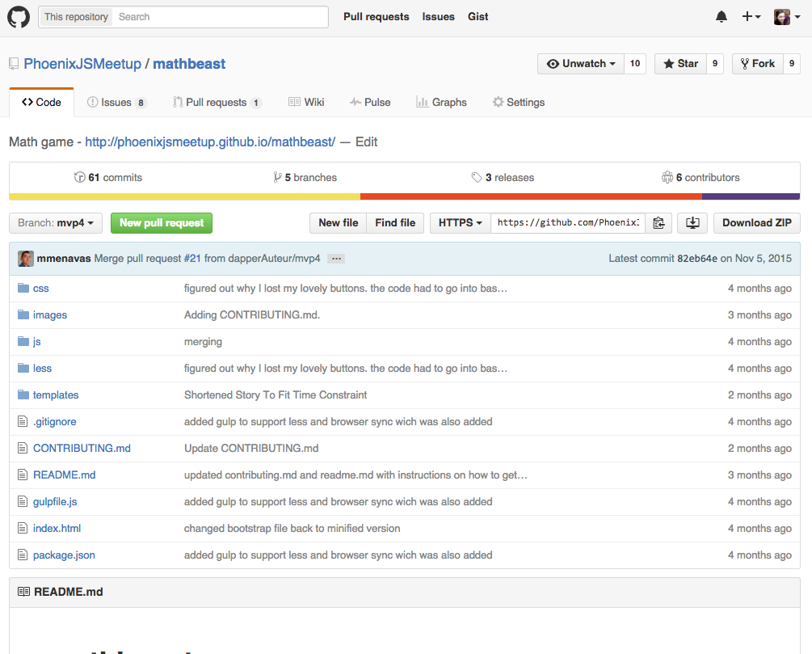812x654 pixels.
Task: Click Pull requests in top navigation
Action: pos(376,17)
